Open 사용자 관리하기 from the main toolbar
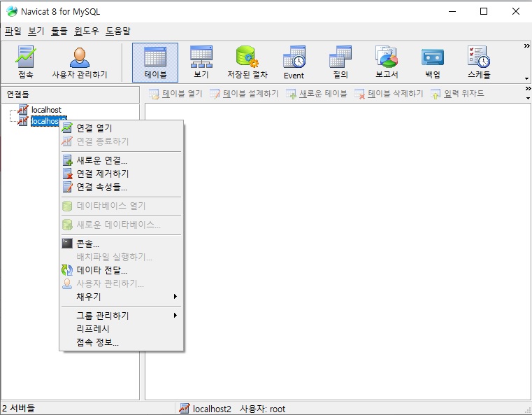Image resolution: width=532 pixels, height=415 pixels. click(x=80, y=62)
